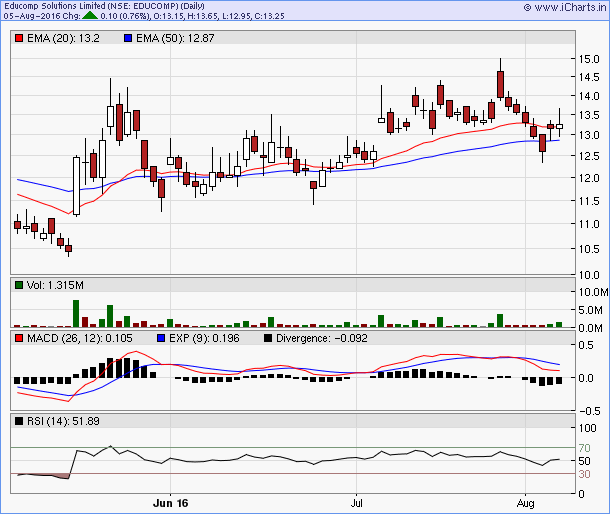
Task: Click the RSI 50 axis label
Action: click(x=584, y=461)
